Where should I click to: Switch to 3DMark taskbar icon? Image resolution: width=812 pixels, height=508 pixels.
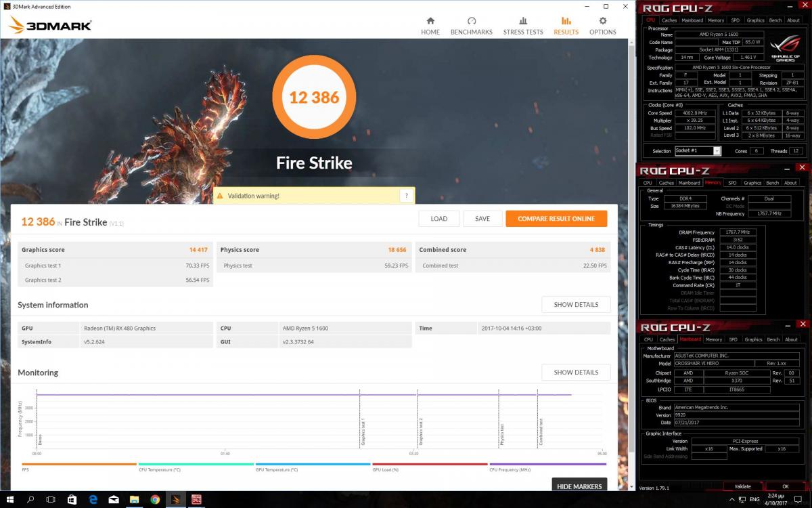coord(175,499)
